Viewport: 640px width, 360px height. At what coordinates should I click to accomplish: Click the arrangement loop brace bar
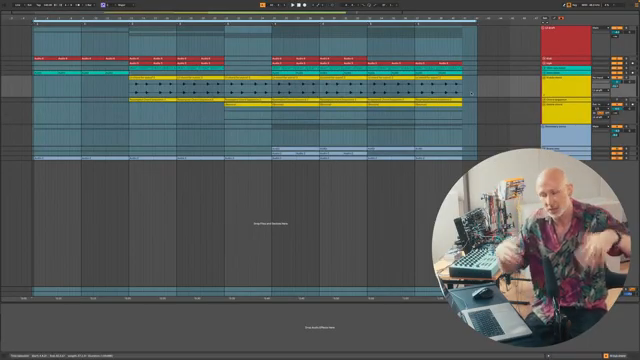[255, 21]
